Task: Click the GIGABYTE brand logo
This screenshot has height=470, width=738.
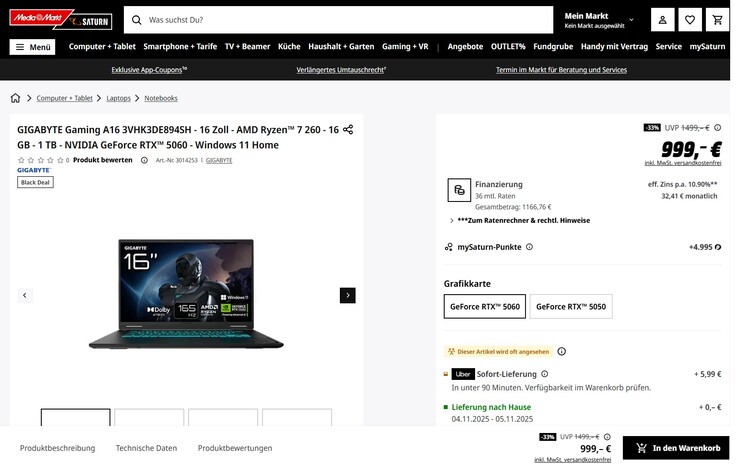Action: click(33, 170)
